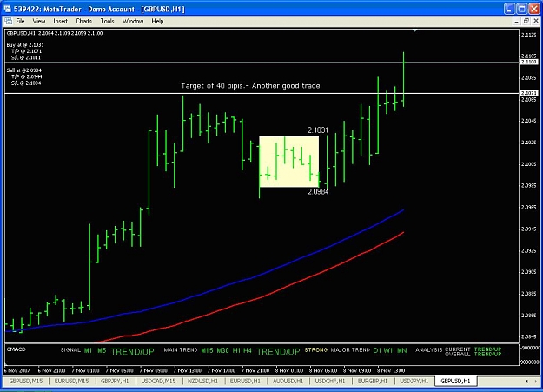
Task: Open the Window menu
Action: [133, 21]
